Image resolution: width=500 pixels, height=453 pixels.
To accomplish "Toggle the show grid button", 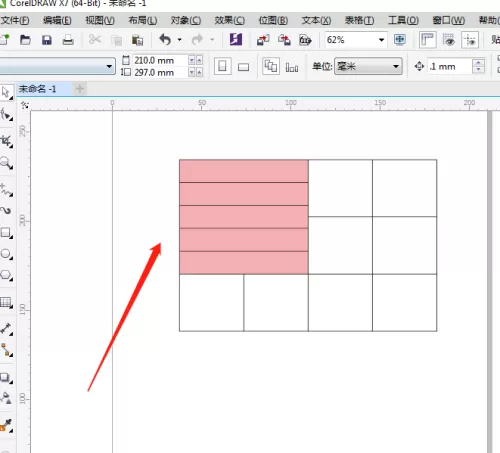I will coord(449,40).
